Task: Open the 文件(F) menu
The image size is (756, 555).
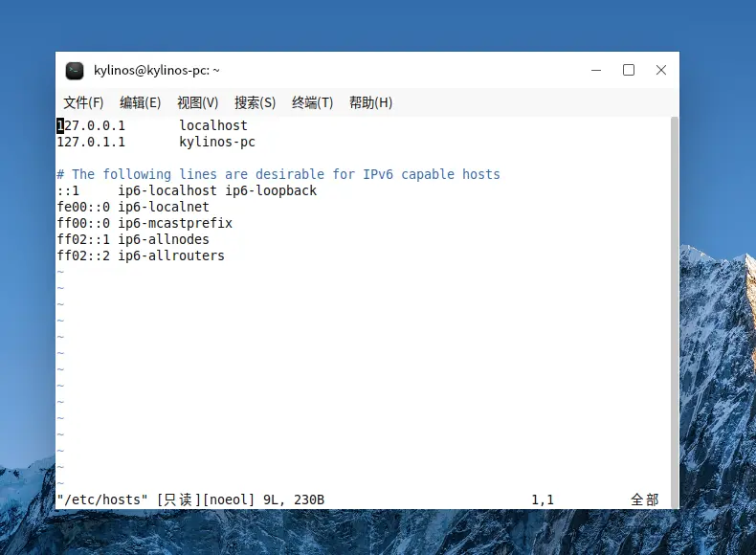Action: pyautogui.click(x=83, y=102)
